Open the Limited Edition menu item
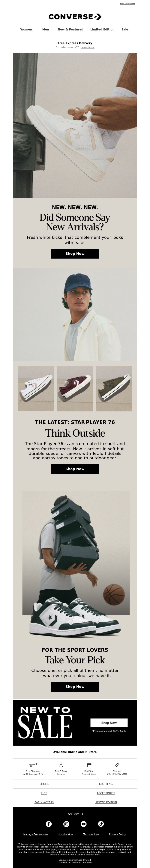 [x=102, y=29]
